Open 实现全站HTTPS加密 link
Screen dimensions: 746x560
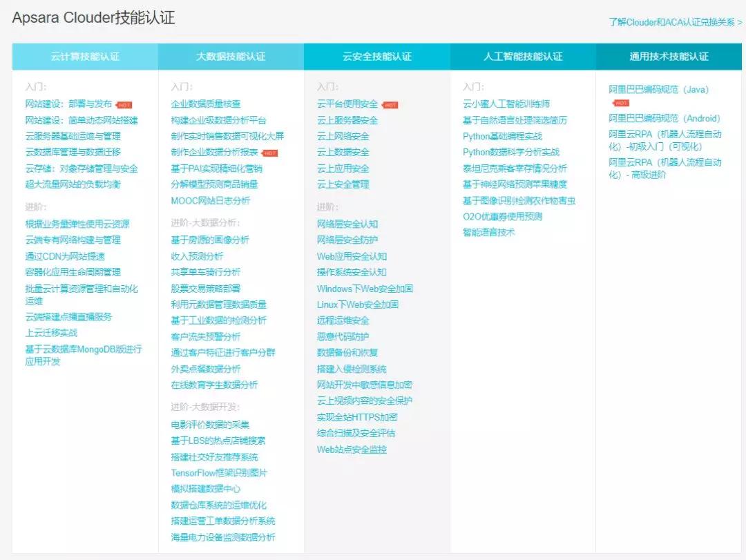(x=357, y=417)
